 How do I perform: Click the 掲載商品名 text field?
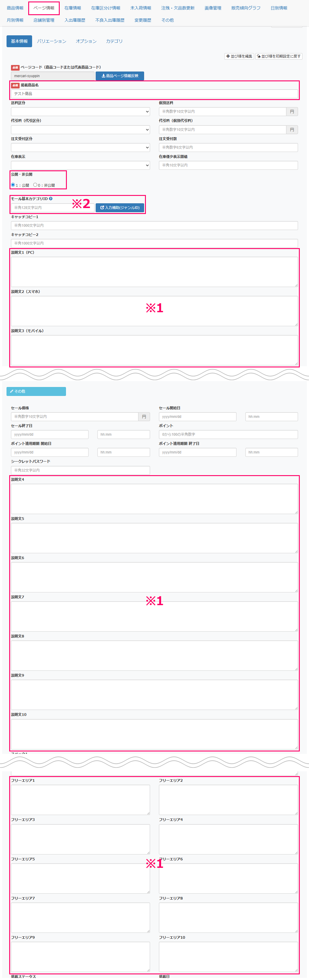click(x=154, y=94)
